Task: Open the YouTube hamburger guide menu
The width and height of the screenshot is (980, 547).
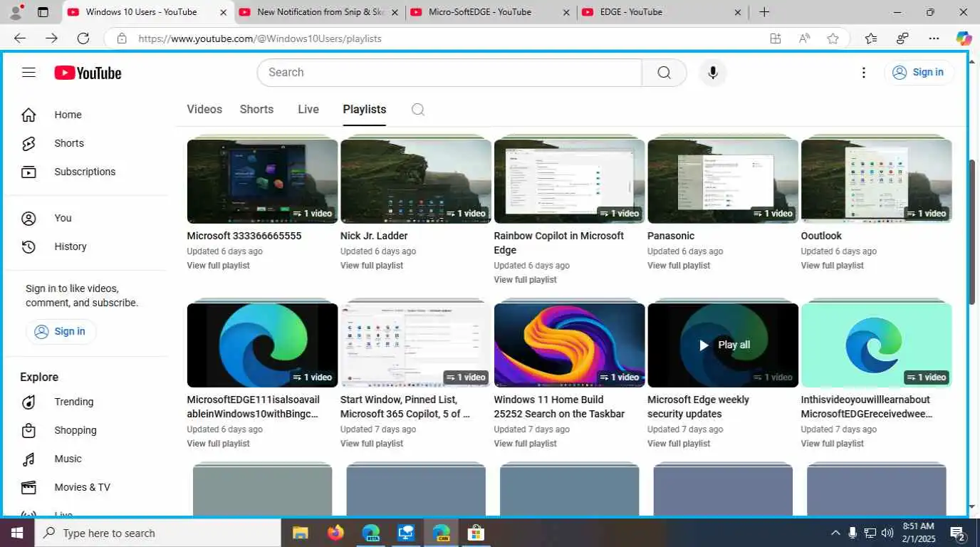Action: (x=28, y=73)
